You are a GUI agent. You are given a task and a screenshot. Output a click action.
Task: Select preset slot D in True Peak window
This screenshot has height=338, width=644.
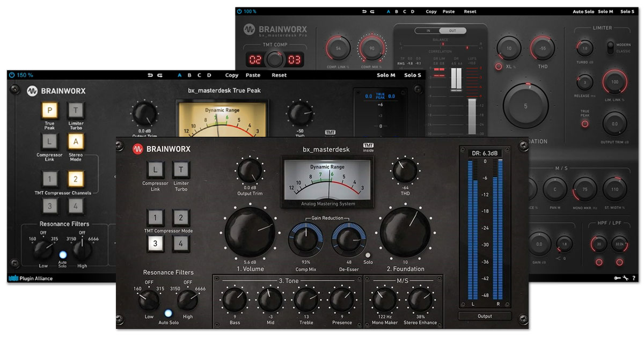click(x=209, y=75)
